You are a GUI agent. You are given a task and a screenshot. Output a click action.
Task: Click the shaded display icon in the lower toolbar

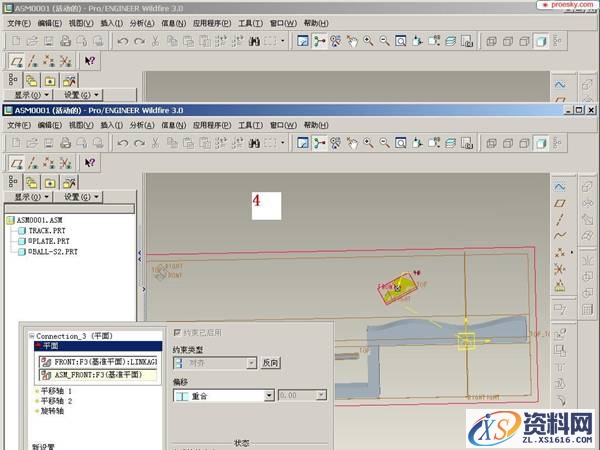(x=540, y=143)
